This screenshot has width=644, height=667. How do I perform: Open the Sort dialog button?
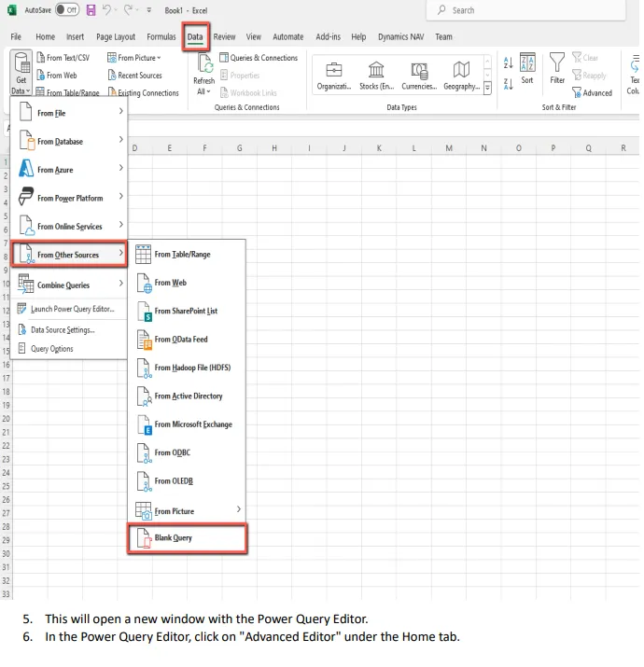click(x=527, y=68)
